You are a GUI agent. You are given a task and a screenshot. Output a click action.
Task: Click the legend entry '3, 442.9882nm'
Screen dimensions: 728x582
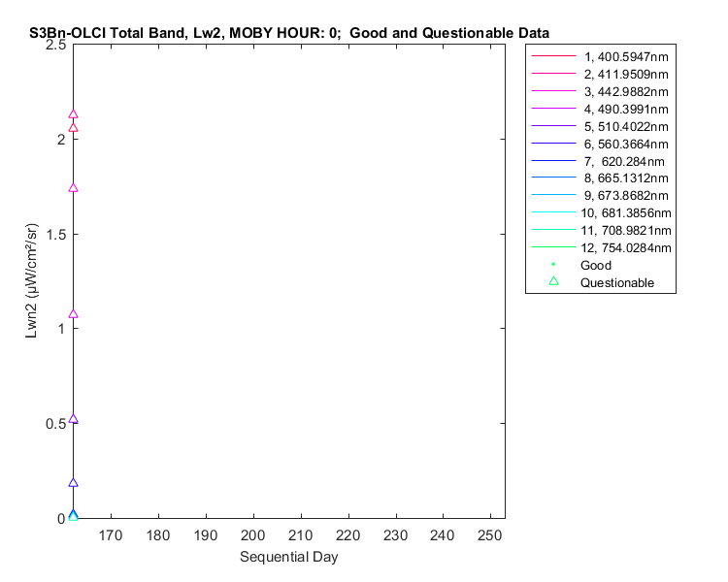[x=600, y=91]
